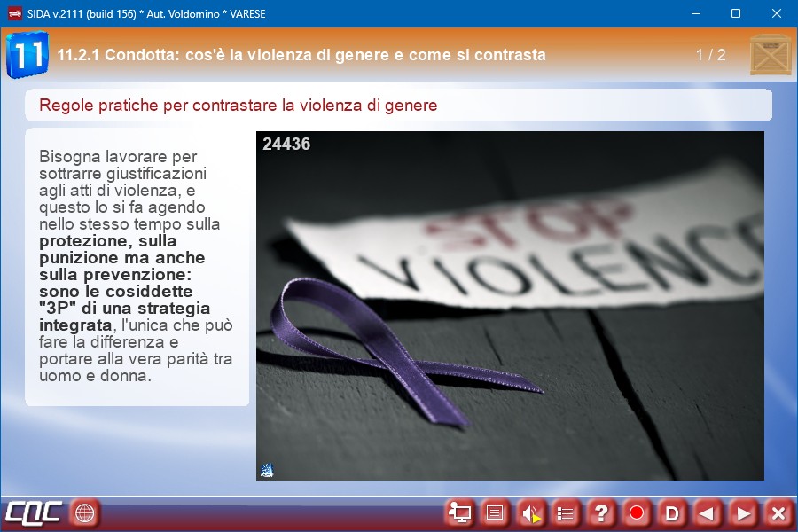Click the lesson title 11.2.1 Condotta
This screenshot has height=532, width=798.
pos(301,55)
